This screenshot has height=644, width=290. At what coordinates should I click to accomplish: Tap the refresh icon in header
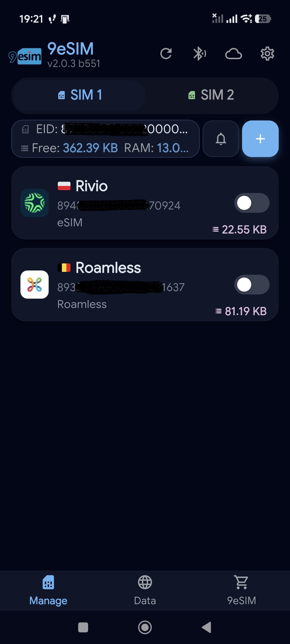click(x=166, y=54)
